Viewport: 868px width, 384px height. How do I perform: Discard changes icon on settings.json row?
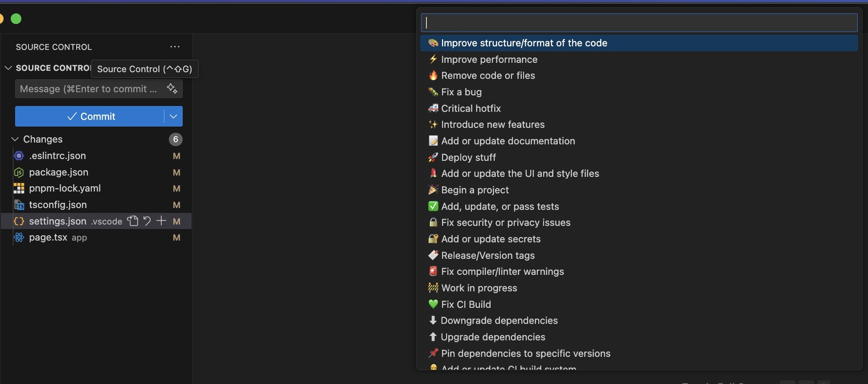147,221
